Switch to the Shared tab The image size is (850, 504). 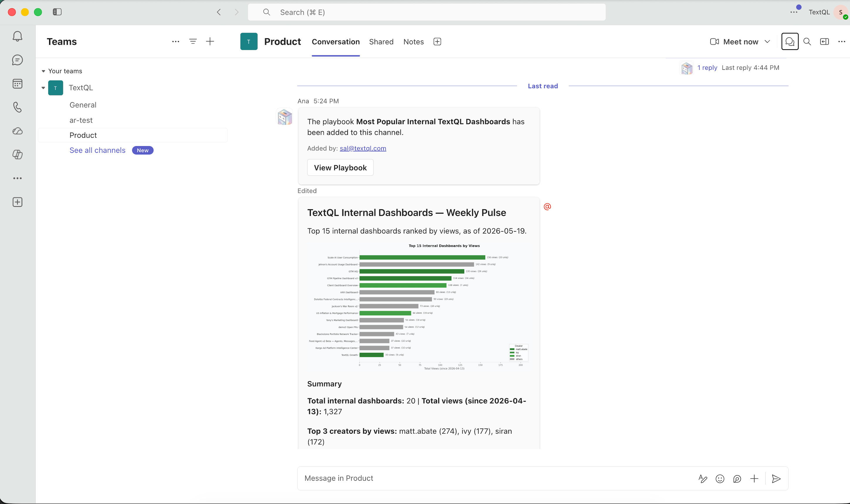[381, 42]
